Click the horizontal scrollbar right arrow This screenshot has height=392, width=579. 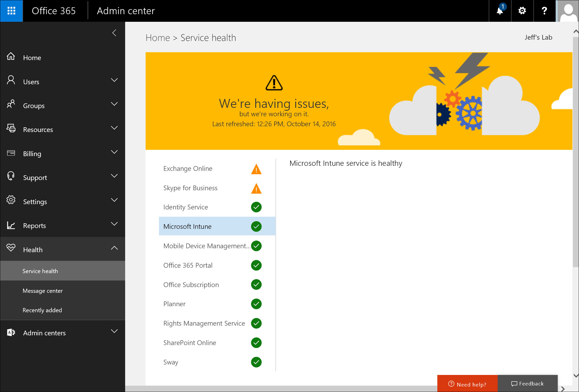563,389
